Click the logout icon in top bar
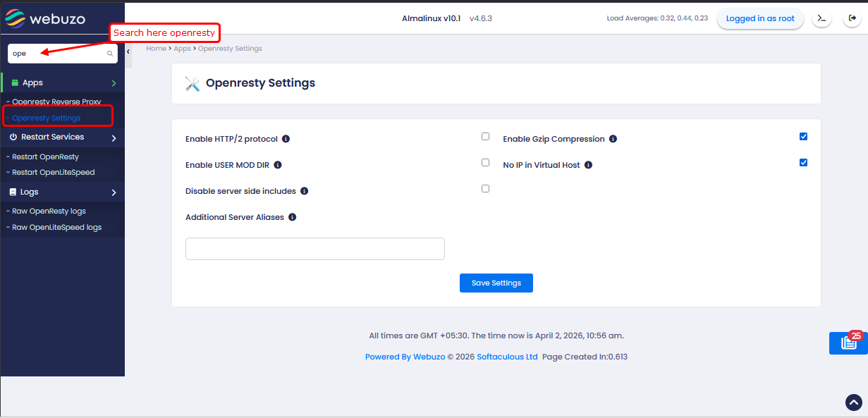868x418 pixels. pyautogui.click(x=851, y=19)
